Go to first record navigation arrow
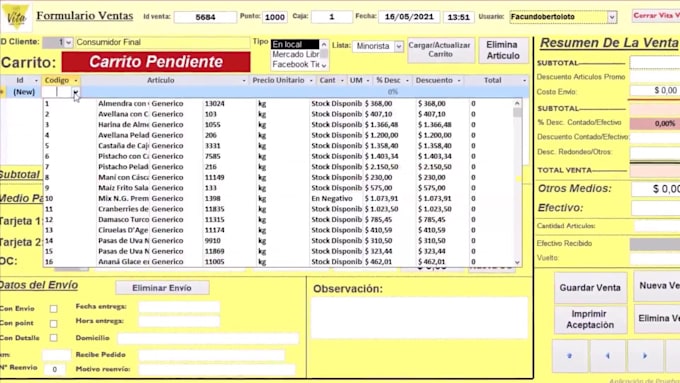680x383 pixels. point(569,356)
